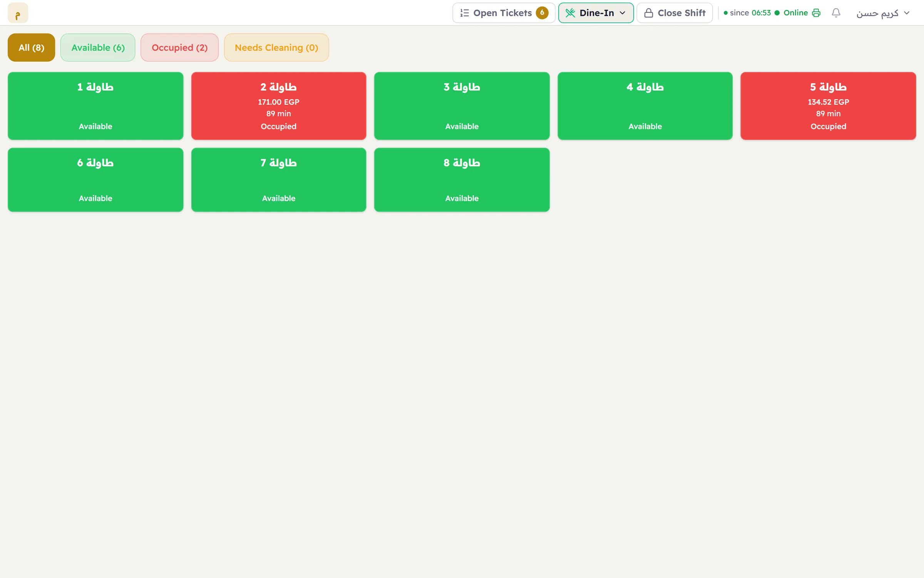Open the كريم حسن user menu chevron
The height and width of the screenshot is (578, 924).
(907, 13)
